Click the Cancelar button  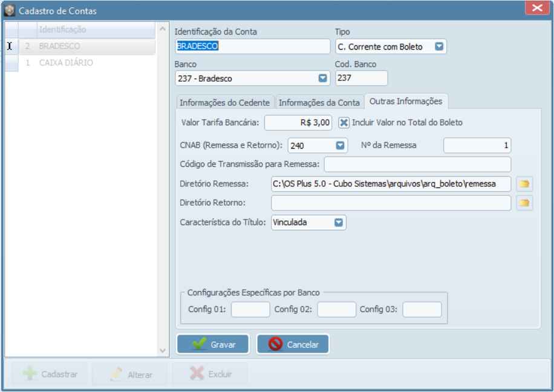[x=293, y=344]
